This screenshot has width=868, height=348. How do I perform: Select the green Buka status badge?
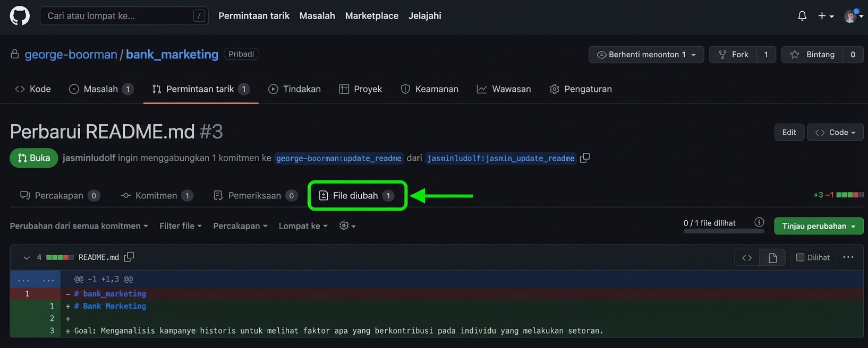[x=33, y=158]
